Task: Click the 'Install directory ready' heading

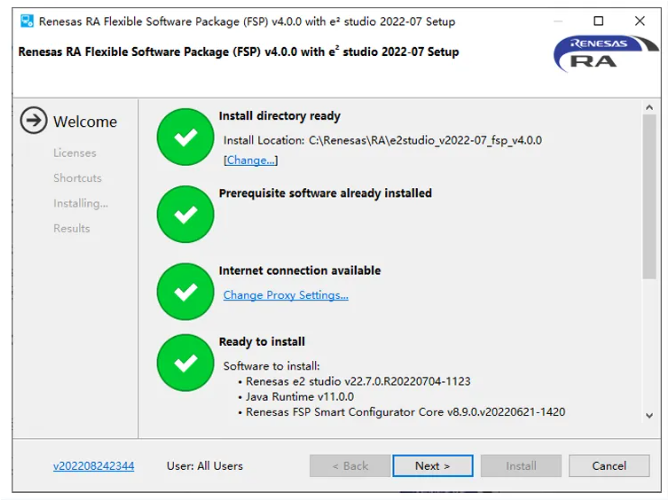Action: [x=279, y=116]
